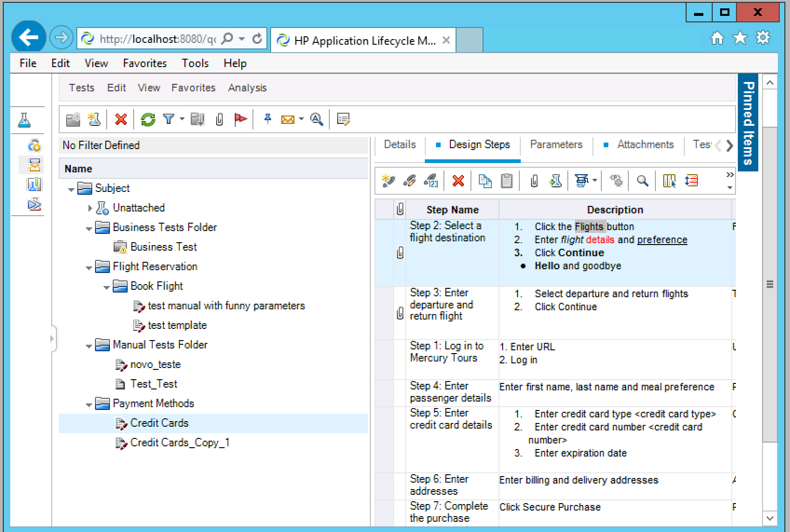Image resolution: width=790 pixels, height=532 pixels.
Task: Collapse the Manual Tests Folder
Action: pos(89,346)
